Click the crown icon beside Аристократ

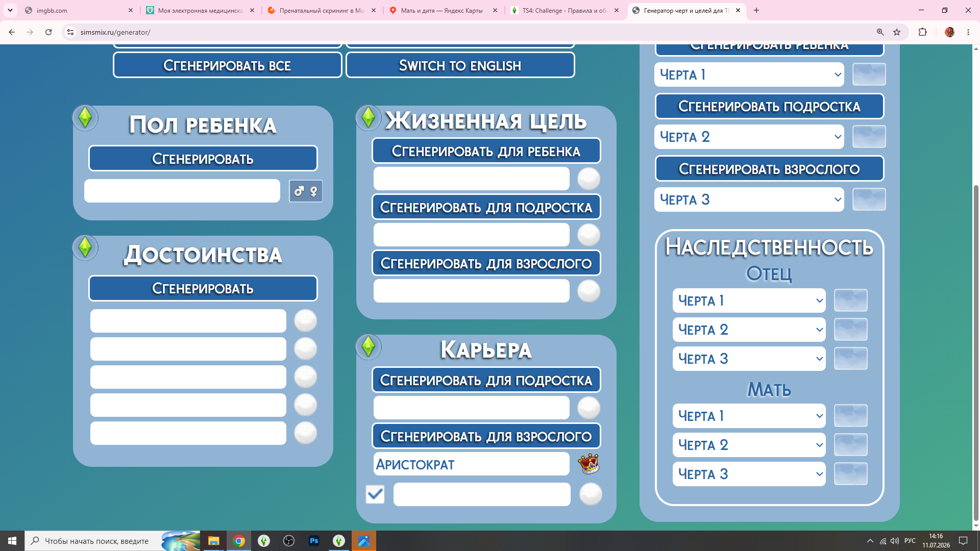589,464
